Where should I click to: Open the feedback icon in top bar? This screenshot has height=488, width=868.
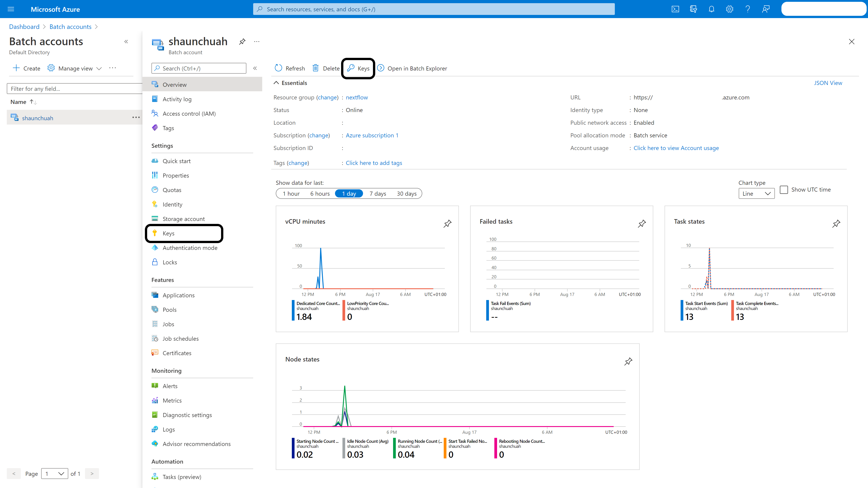click(x=766, y=9)
